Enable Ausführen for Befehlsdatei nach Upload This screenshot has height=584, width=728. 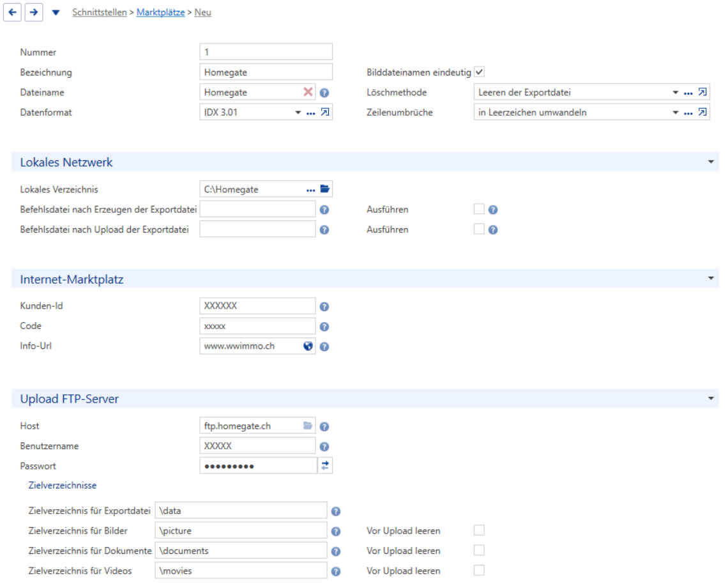(479, 229)
